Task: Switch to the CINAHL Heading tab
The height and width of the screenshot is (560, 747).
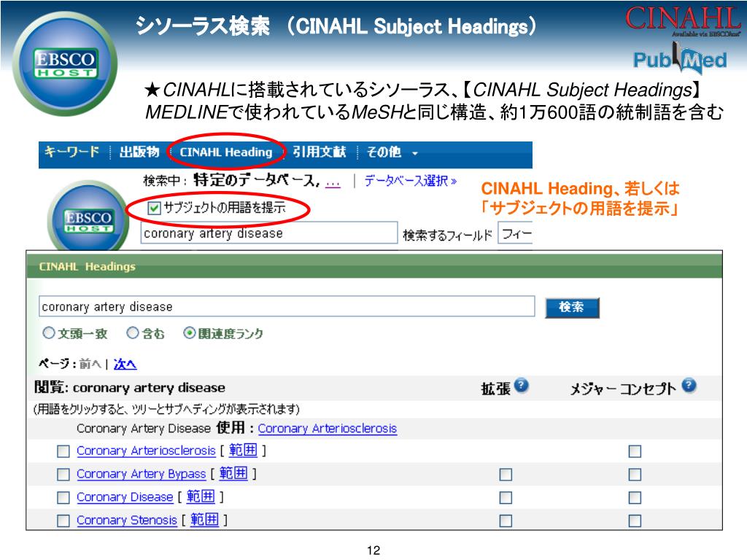Action: 226,152
